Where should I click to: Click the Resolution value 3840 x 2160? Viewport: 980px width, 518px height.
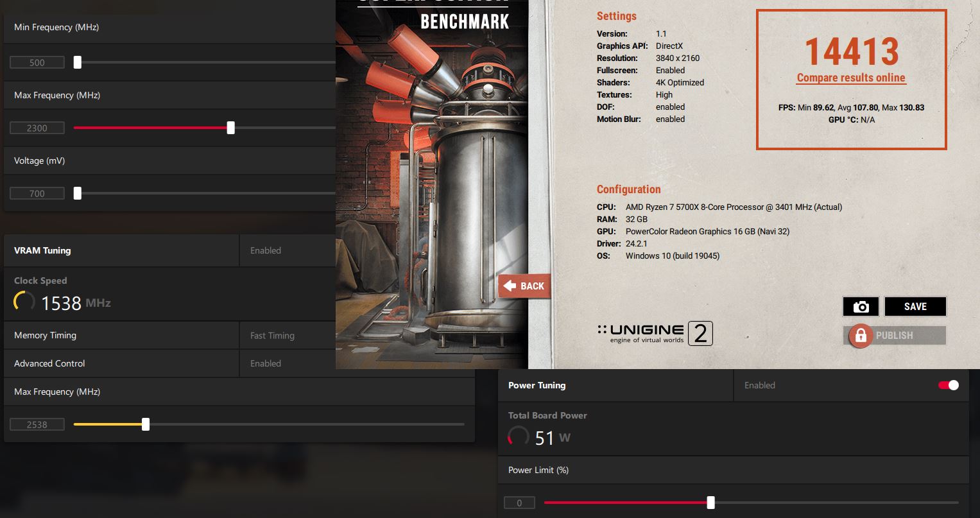[x=678, y=58]
